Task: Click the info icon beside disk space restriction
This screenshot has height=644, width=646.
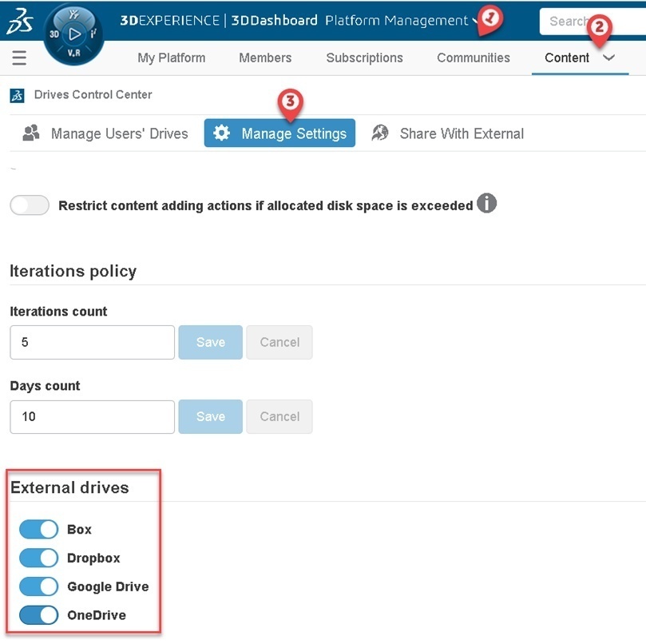Action: pyautogui.click(x=486, y=203)
